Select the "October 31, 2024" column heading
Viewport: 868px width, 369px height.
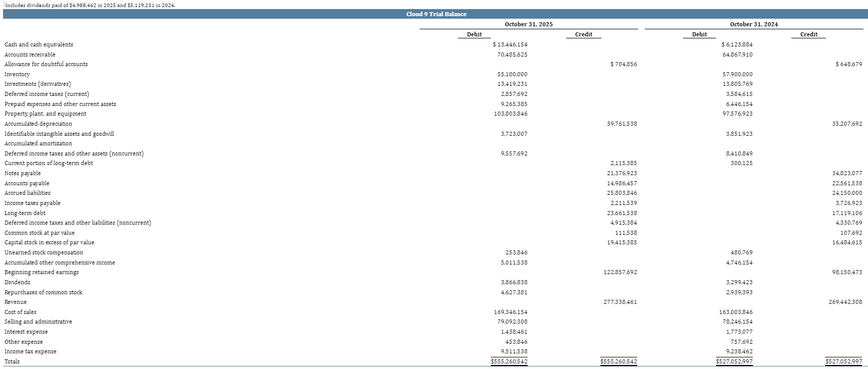pyautogui.click(x=754, y=24)
